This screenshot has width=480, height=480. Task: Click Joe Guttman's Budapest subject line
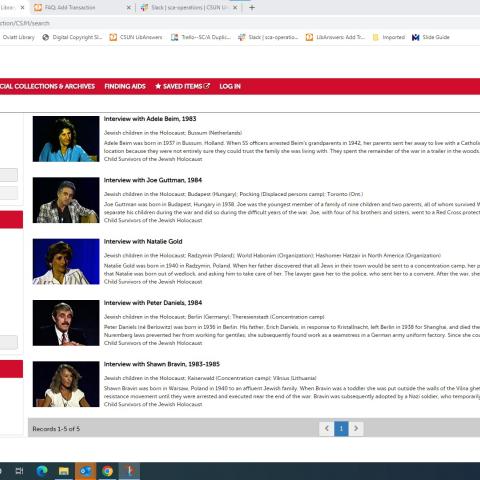[233, 194]
